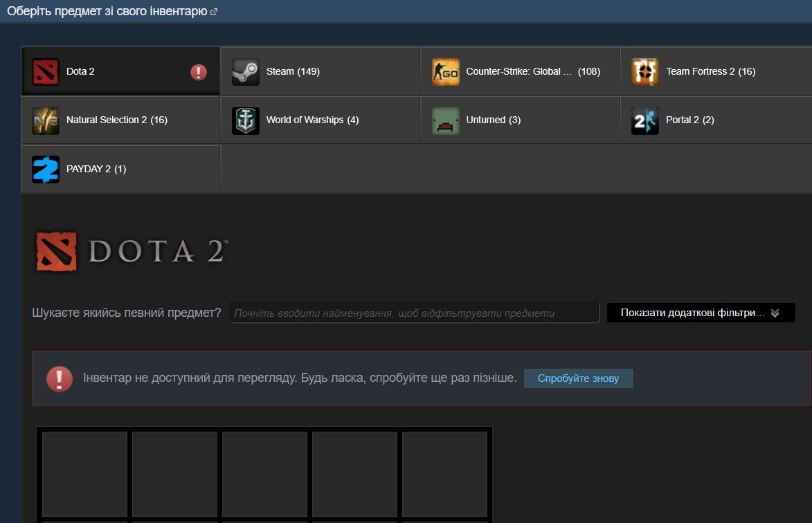812x523 pixels.
Task: Expand Показати додаткові фільтри dropdown
Action: (701, 313)
